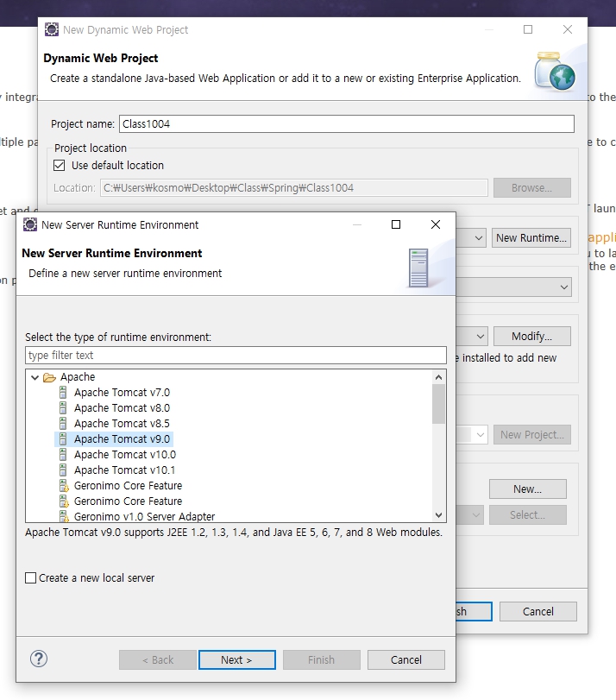Viewport: 616px width, 700px height.
Task: Click the Geronimo v1.0 Server Adapter icon
Action: click(x=64, y=516)
